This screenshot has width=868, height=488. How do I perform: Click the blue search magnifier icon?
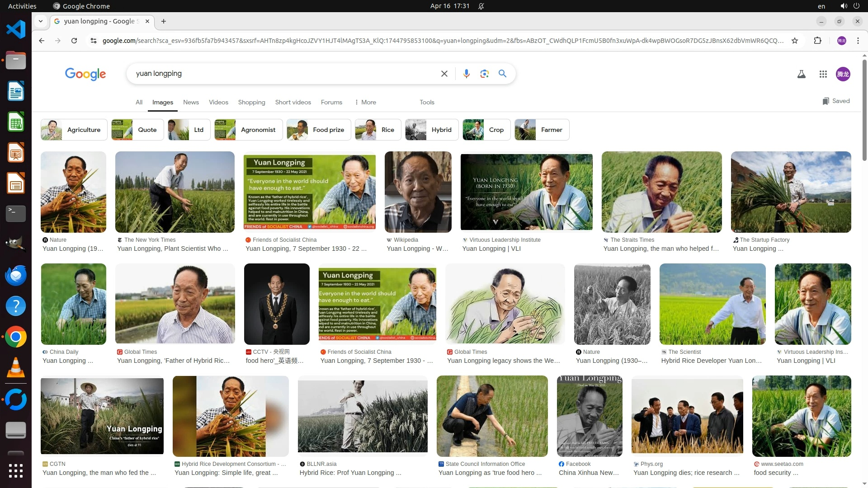pos(502,74)
